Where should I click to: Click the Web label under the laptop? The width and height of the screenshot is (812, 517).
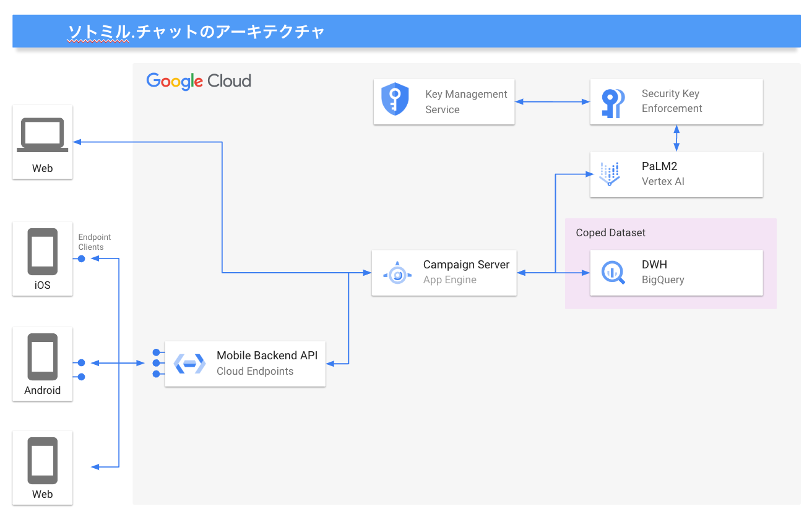coord(43,168)
